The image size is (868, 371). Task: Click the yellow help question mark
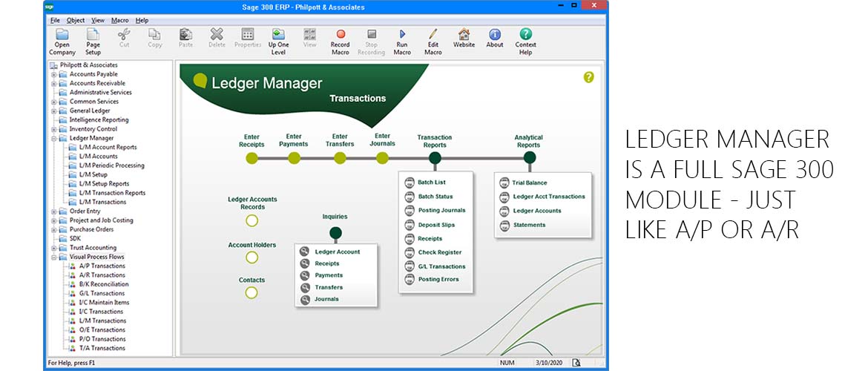(588, 77)
